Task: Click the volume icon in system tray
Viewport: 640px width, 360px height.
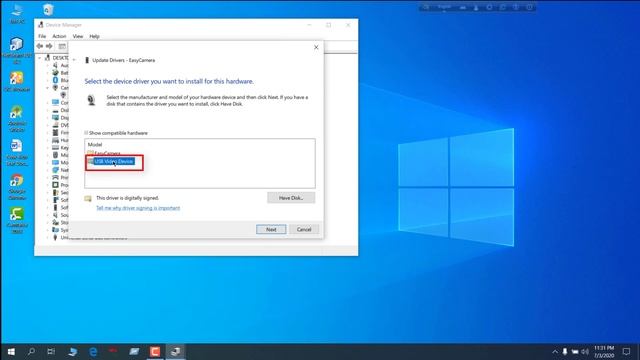Action: coord(585,351)
